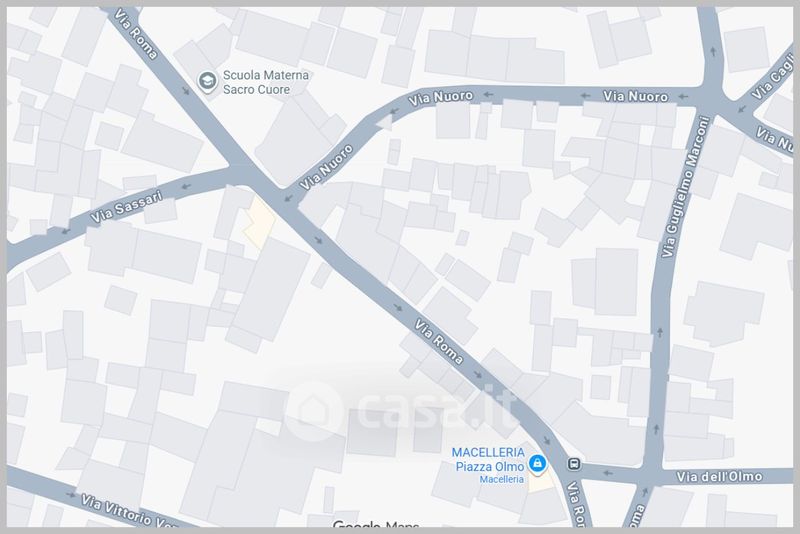Click the upward arrow on Via Guglielmo Marconi top
The width and height of the screenshot is (800, 534).
(x=713, y=52)
